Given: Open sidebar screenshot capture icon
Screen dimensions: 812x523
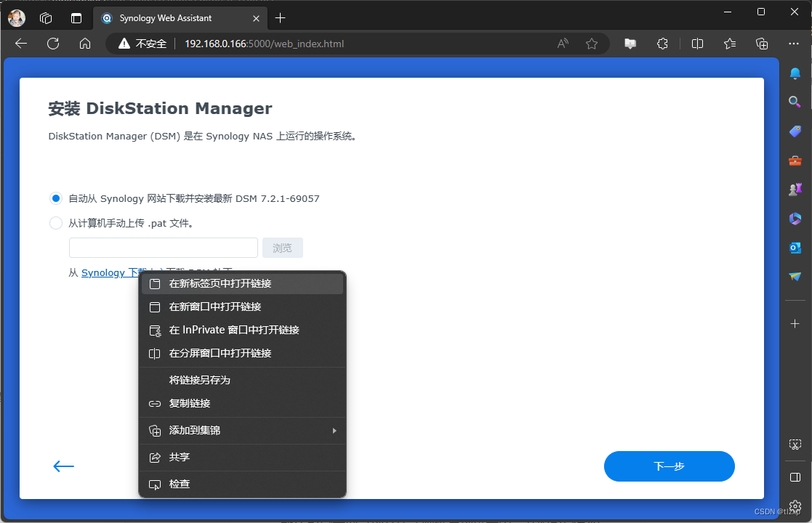Looking at the screenshot, I should pyautogui.click(x=795, y=445).
